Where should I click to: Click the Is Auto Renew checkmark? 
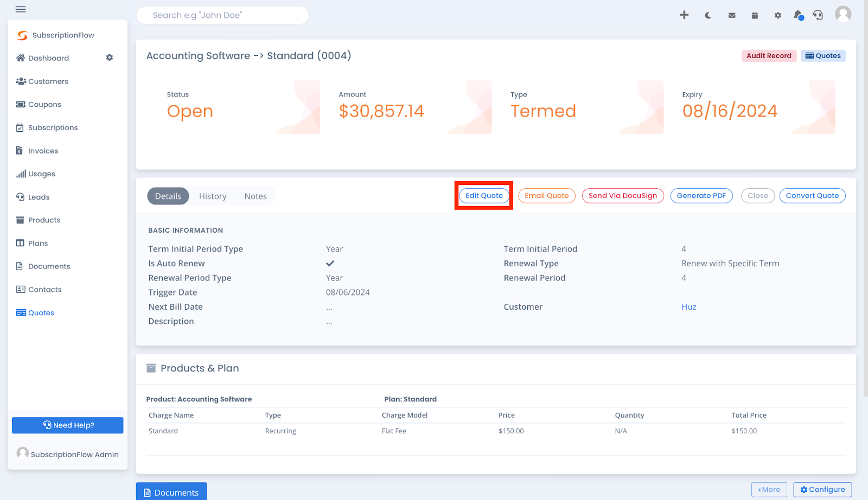click(330, 264)
